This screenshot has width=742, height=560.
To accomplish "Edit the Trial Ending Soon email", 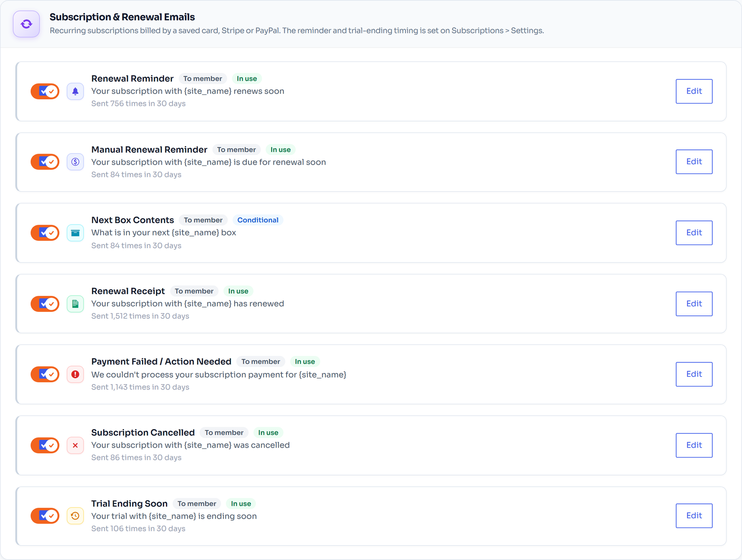I will (x=694, y=516).
